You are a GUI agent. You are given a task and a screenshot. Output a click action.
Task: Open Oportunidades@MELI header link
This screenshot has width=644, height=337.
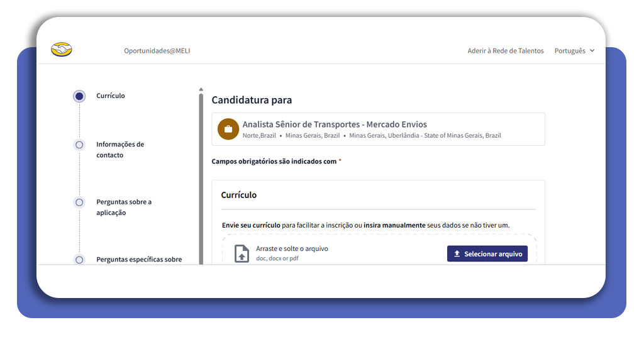pos(157,50)
